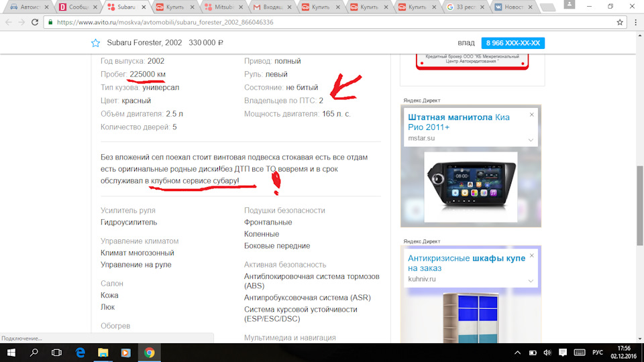
Task: Go back to previous page
Action: point(9,22)
